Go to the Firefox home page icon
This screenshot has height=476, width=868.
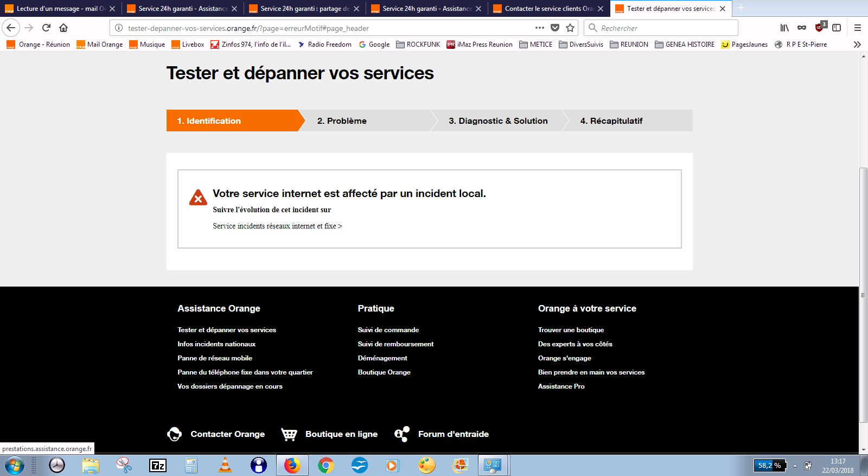63,28
